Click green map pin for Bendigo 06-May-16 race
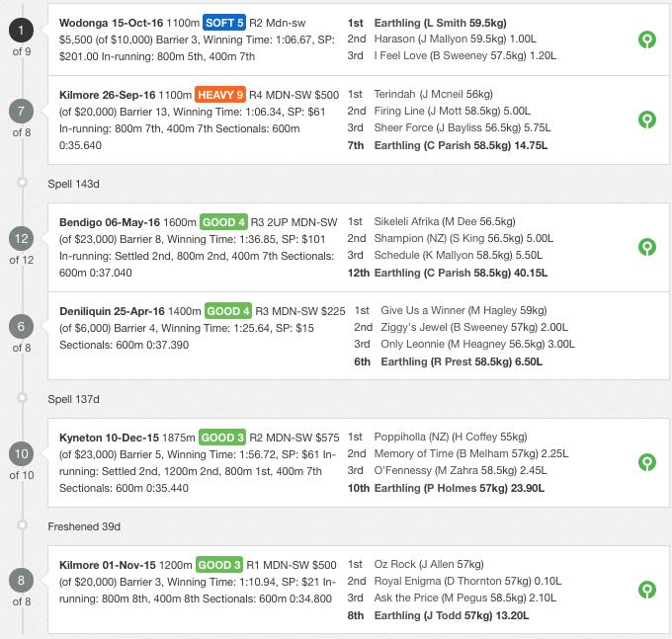The height and width of the screenshot is (639, 672). pos(647,247)
